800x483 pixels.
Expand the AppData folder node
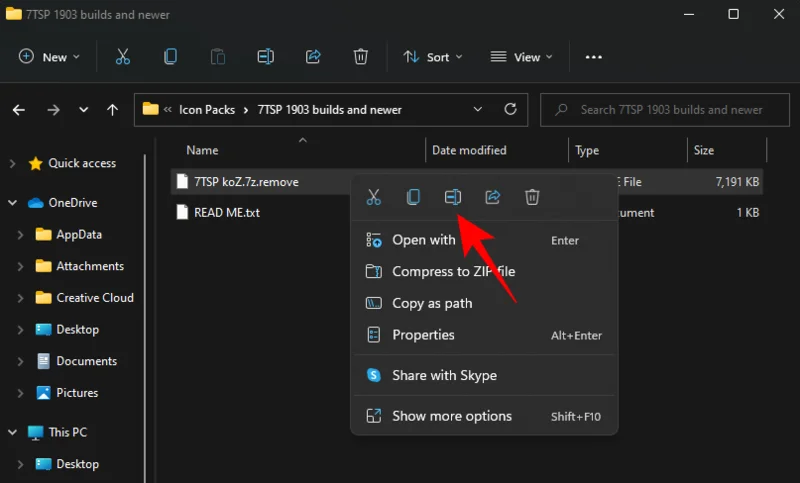[x=20, y=235]
